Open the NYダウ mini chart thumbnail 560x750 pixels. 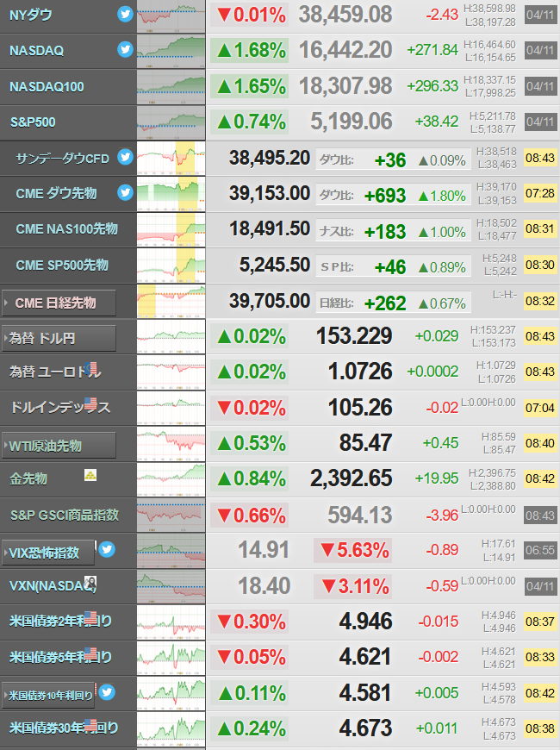click(171, 16)
